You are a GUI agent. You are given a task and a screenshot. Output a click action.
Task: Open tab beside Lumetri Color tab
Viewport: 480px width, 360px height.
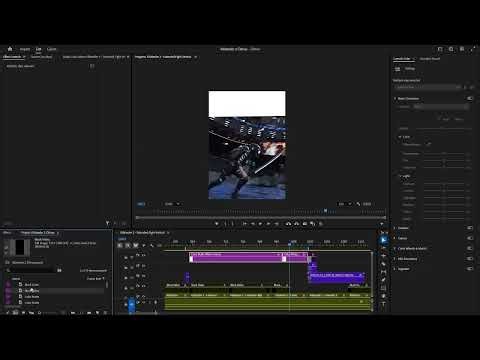pyautogui.click(x=430, y=59)
